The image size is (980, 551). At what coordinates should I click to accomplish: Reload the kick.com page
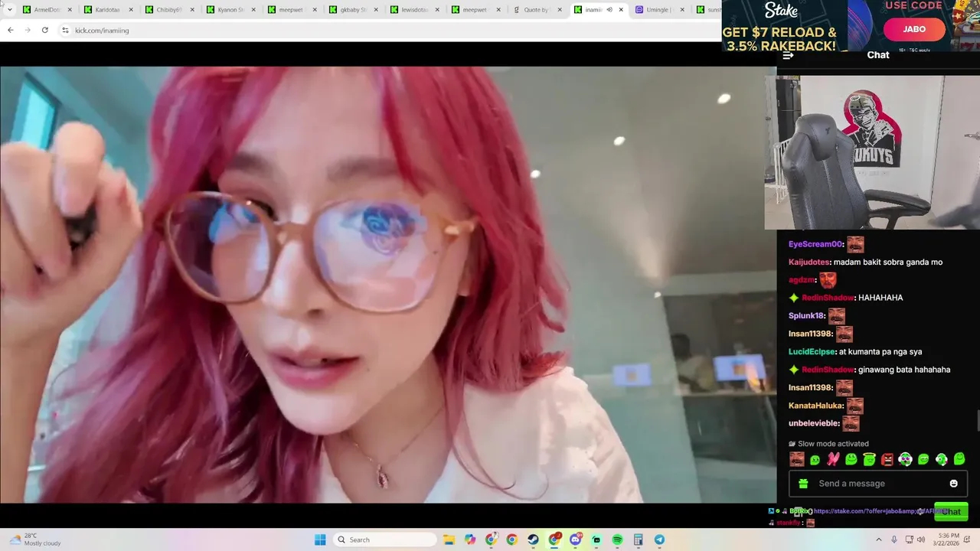pos(45,30)
